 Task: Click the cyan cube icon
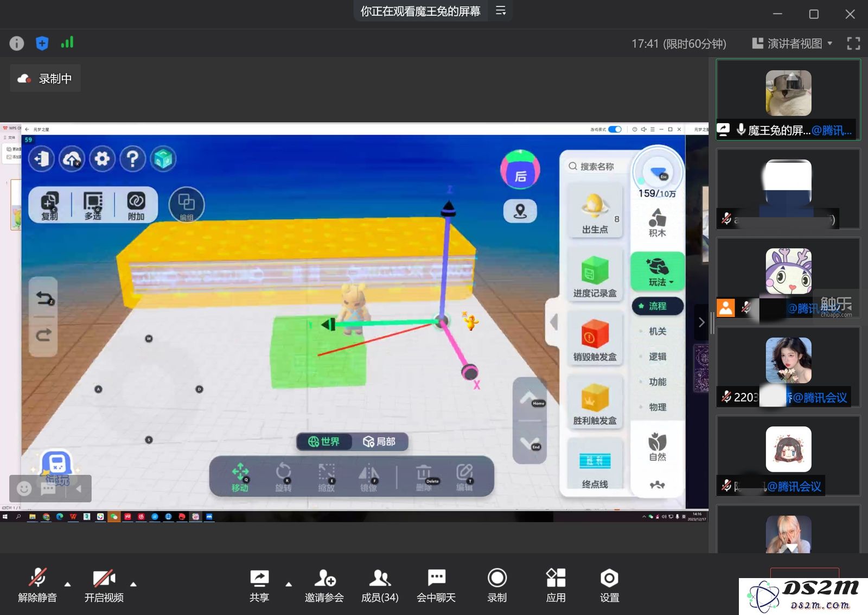pyautogui.click(x=163, y=159)
